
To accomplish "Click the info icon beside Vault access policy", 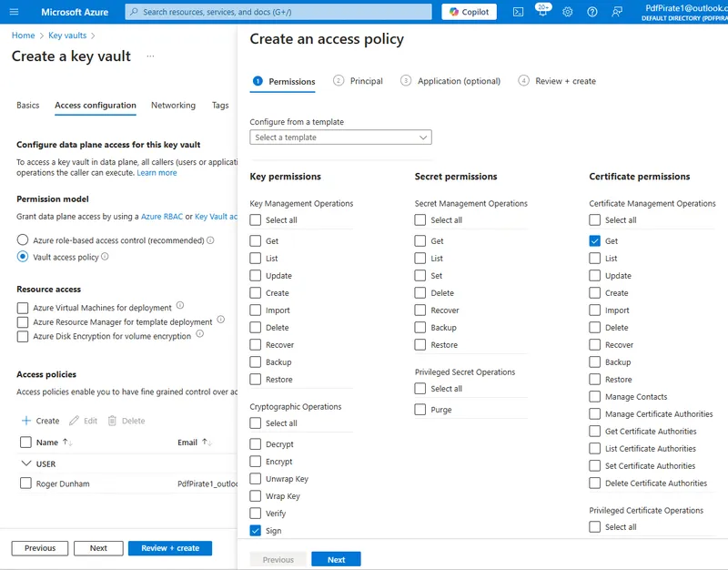I will [x=105, y=257].
